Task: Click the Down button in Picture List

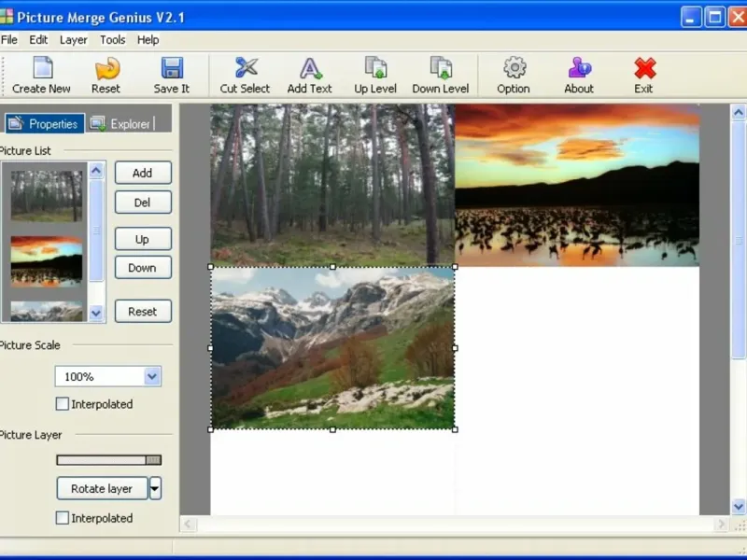Action: 143,268
